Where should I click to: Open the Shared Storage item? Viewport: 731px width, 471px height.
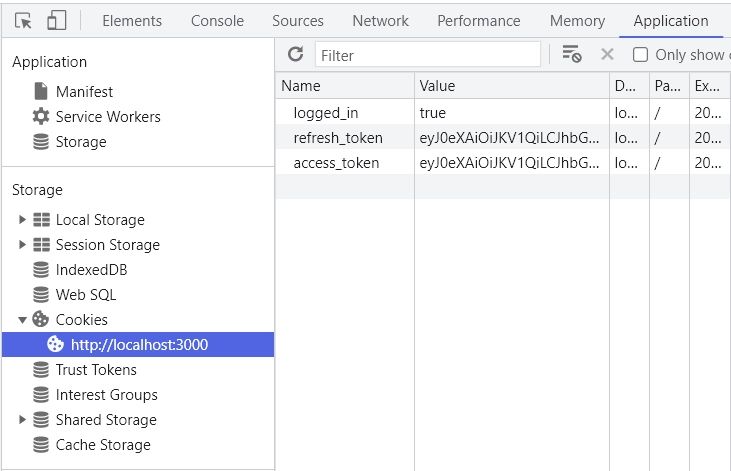pos(106,420)
